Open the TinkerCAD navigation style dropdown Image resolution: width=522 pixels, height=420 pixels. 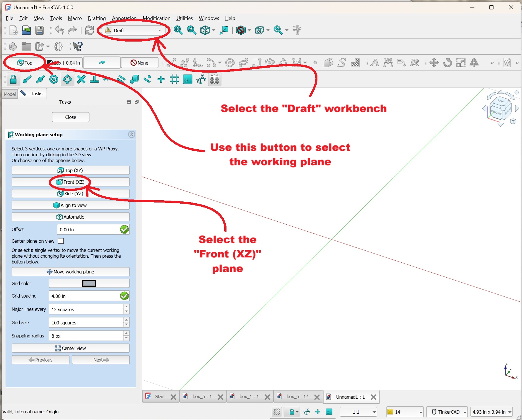click(x=447, y=412)
